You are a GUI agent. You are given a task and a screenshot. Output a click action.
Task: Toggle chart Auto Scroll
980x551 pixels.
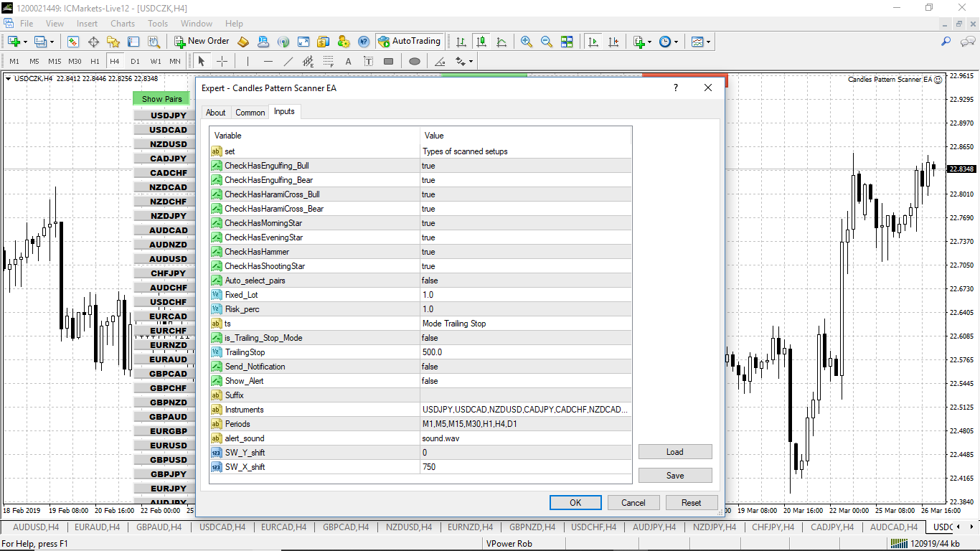click(x=593, y=42)
